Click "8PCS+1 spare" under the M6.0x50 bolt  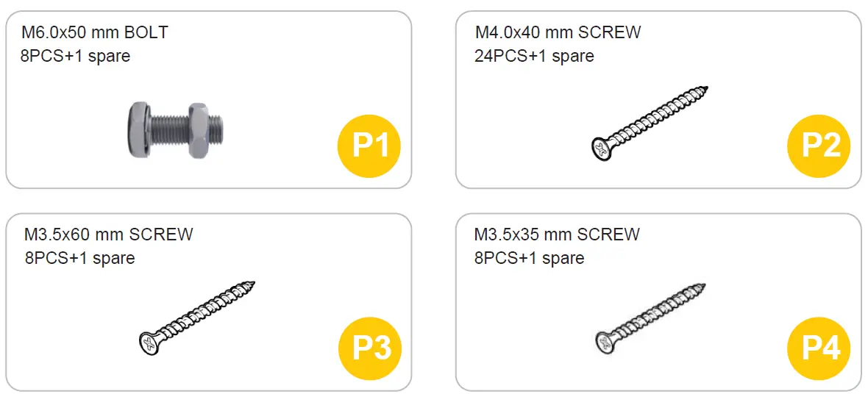pyautogui.click(x=76, y=56)
